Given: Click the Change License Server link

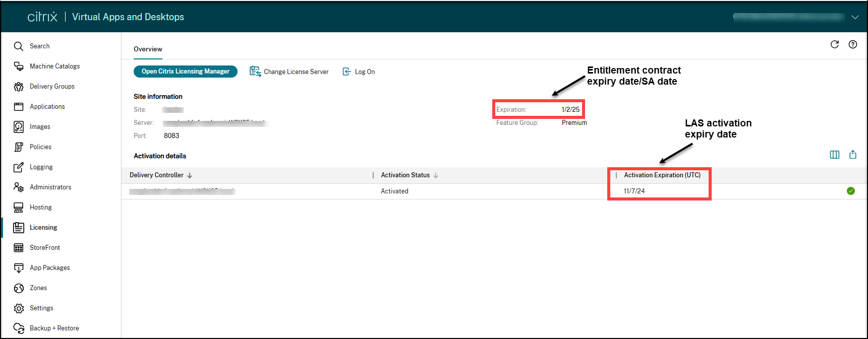Looking at the screenshot, I should 296,72.
